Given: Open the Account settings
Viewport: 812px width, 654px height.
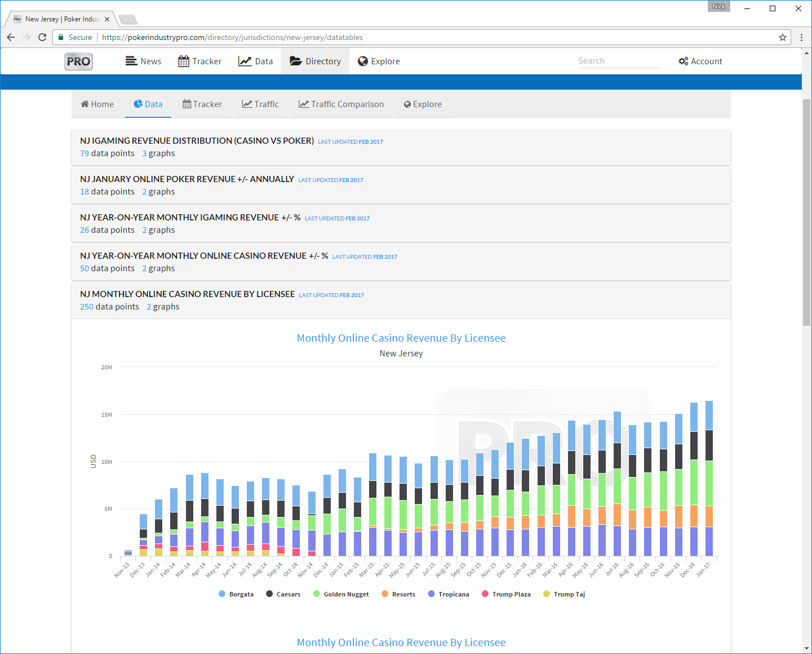Looking at the screenshot, I should (x=700, y=61).
